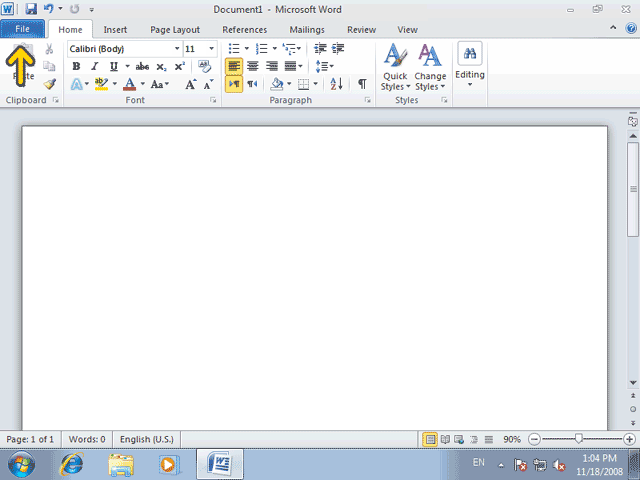Open the File tab

[x=22, y=29]
